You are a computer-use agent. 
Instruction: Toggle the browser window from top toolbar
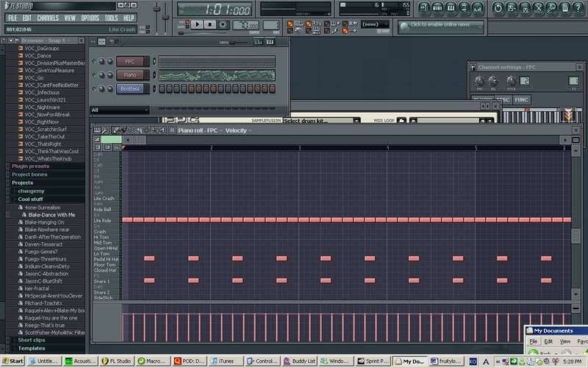point(465,8)
